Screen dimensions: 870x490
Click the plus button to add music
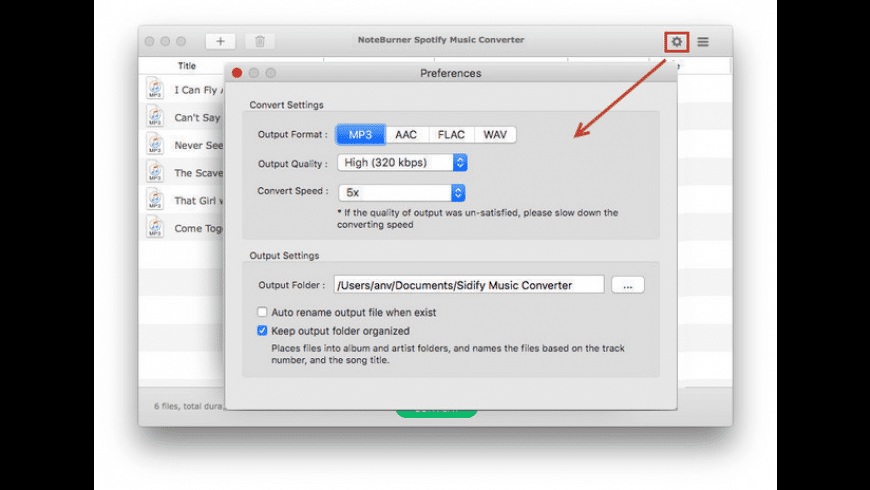[220, 41]
